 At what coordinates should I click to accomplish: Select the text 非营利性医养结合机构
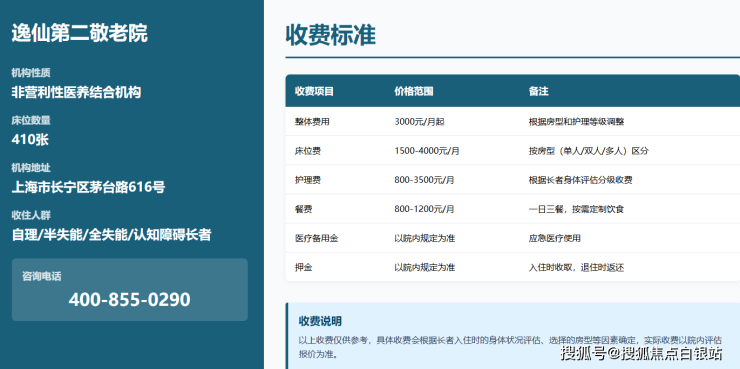point(76,92)
